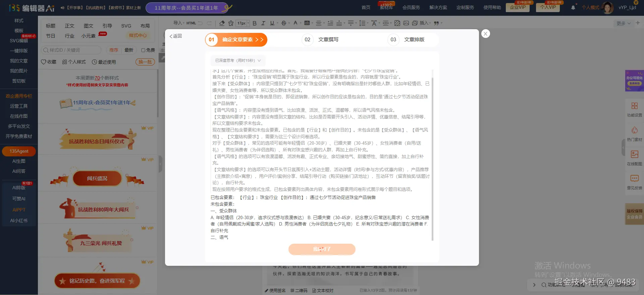Toggle Underline formatting in toolbar

(272, 23)
